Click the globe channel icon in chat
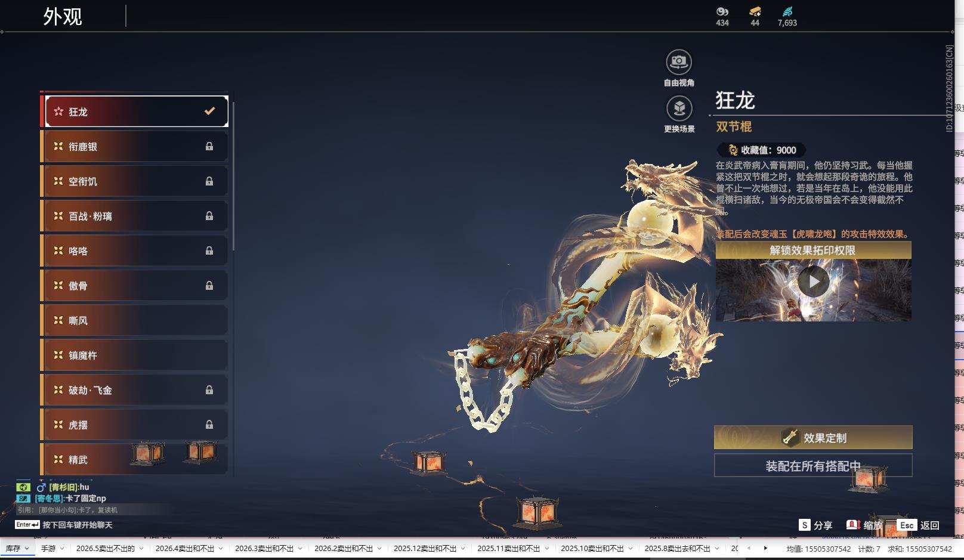964x560 pixels. coord(23,487)
